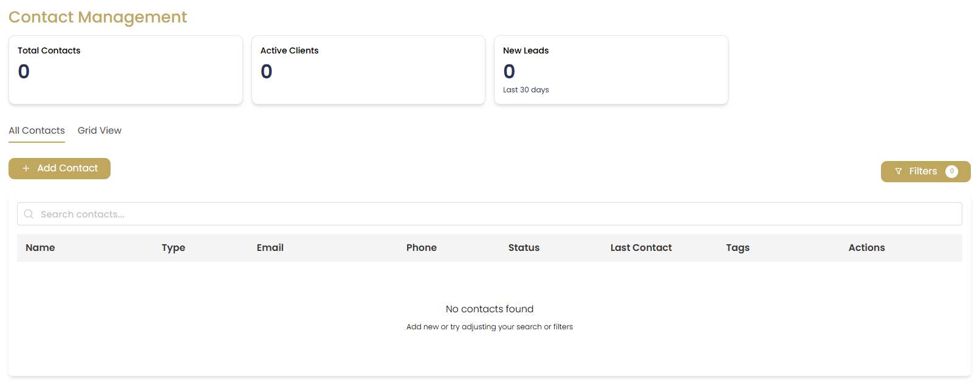
Task: Click the Add Contact button
Action: [59, 168]
